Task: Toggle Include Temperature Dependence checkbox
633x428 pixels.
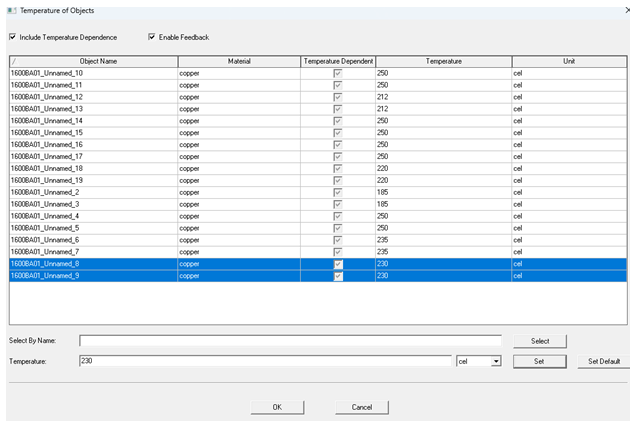Action: 13,37
